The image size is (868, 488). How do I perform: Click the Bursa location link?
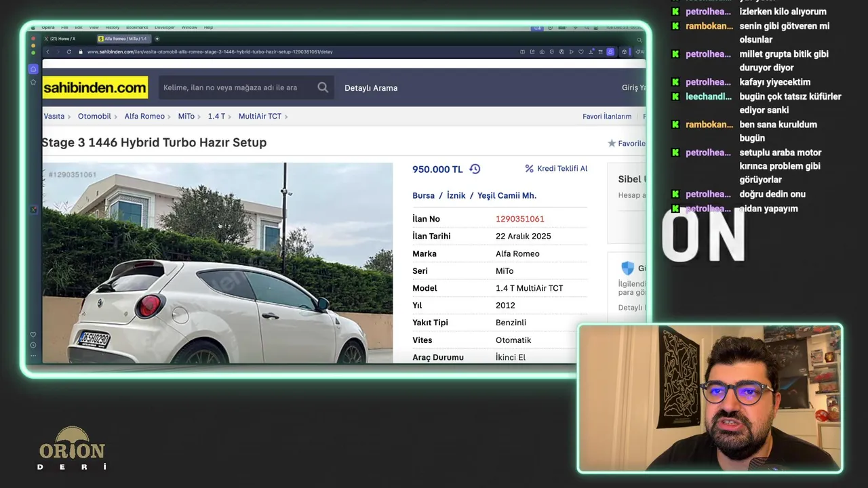click(423, 196)
